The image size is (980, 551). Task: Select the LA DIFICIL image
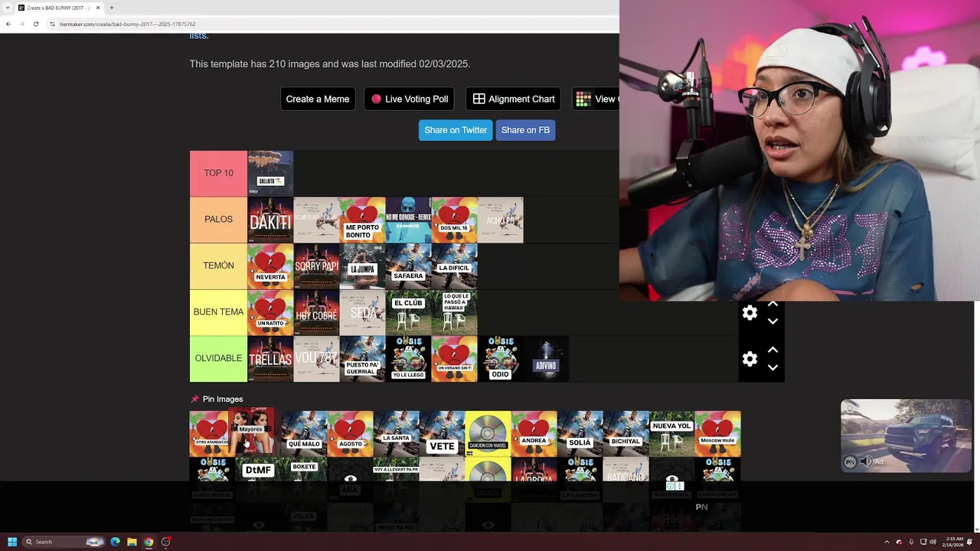[x=454, y=266]
